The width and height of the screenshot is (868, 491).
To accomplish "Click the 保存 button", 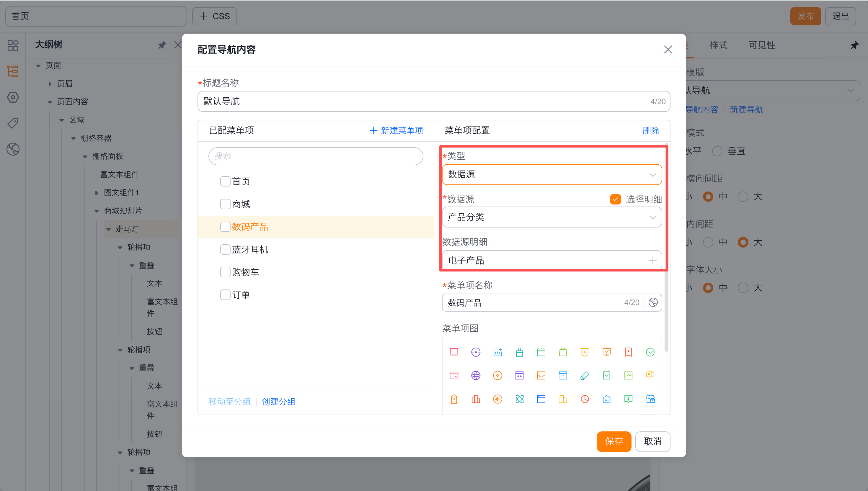I will point(613,441).
